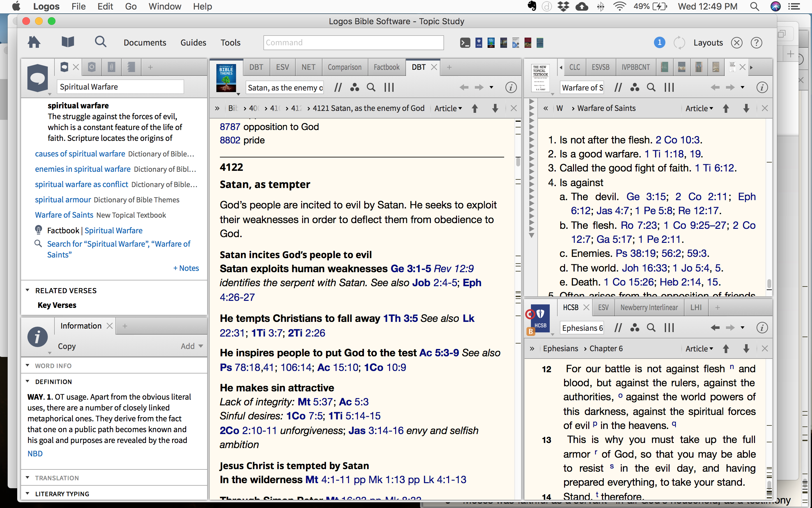Click the Command input box

353,43
